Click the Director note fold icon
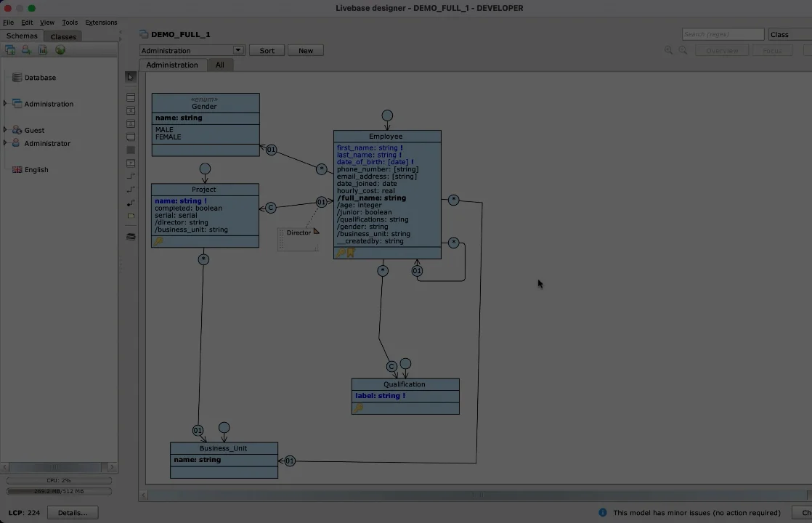Screen dimensions: 812x523 (317, 231)
